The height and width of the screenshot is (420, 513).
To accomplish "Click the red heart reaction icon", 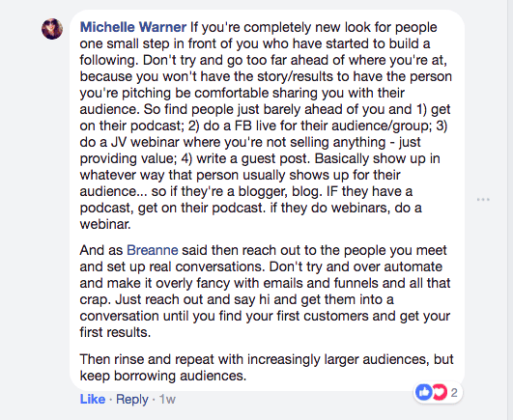I will (x=440, y=392).
